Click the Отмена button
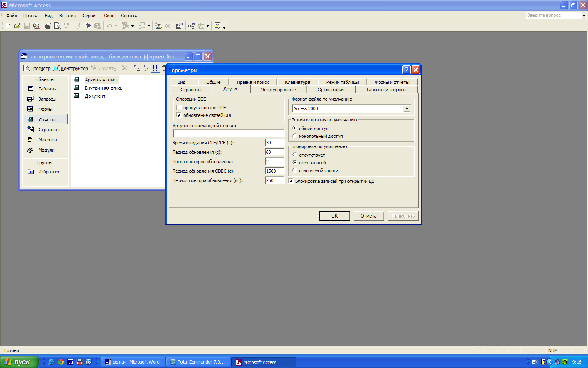Image resolution: width=588 pixels, height=368 pixels. pos(368,216)
